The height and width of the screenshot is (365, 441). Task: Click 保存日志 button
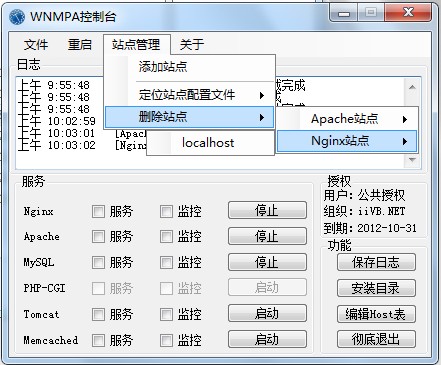coord(376,262)
